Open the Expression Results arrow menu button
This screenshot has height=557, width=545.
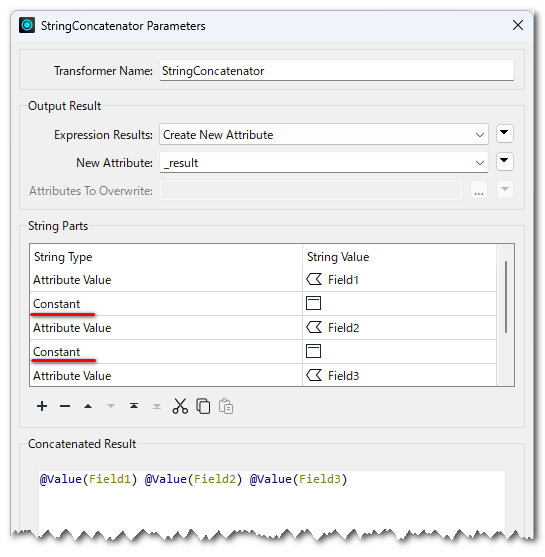click(x=504, y=134)
